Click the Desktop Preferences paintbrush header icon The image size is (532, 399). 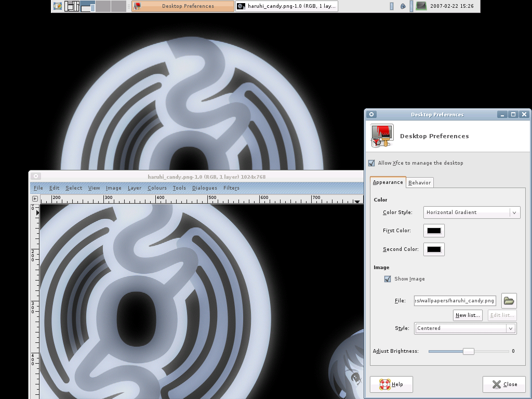tap(382, 136)
